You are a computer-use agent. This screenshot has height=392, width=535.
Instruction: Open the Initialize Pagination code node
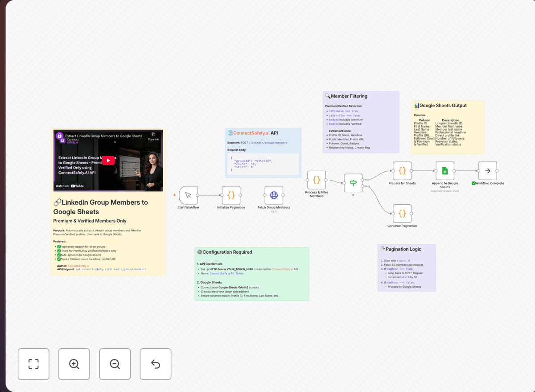click(230, 195)
